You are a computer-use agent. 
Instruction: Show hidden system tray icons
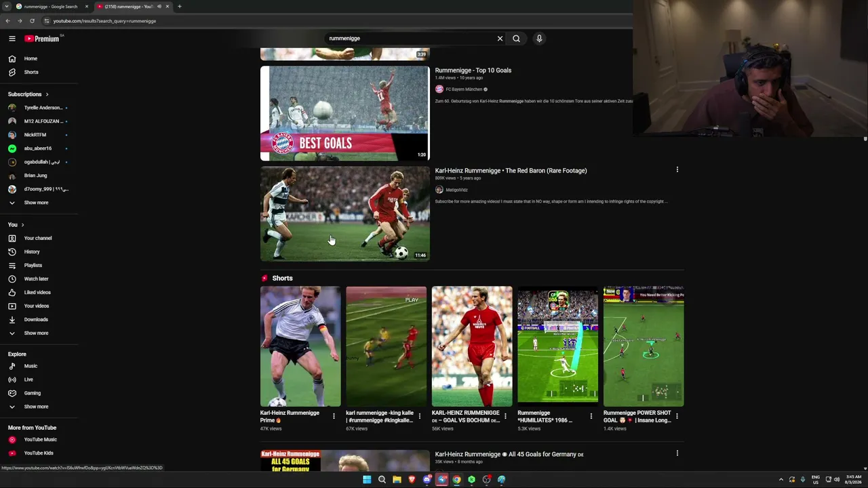click(x=781, y=480)
